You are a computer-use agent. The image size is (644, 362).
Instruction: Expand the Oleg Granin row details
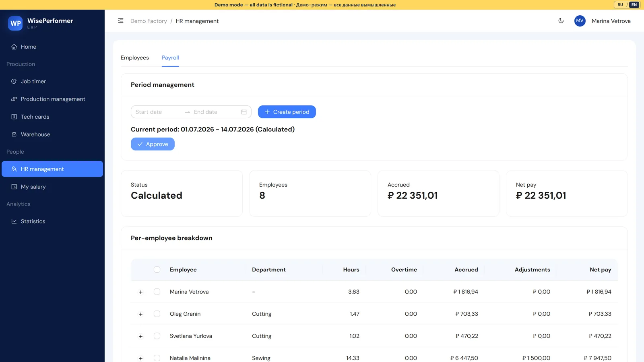pyautogui.click(x=140, y=314)
